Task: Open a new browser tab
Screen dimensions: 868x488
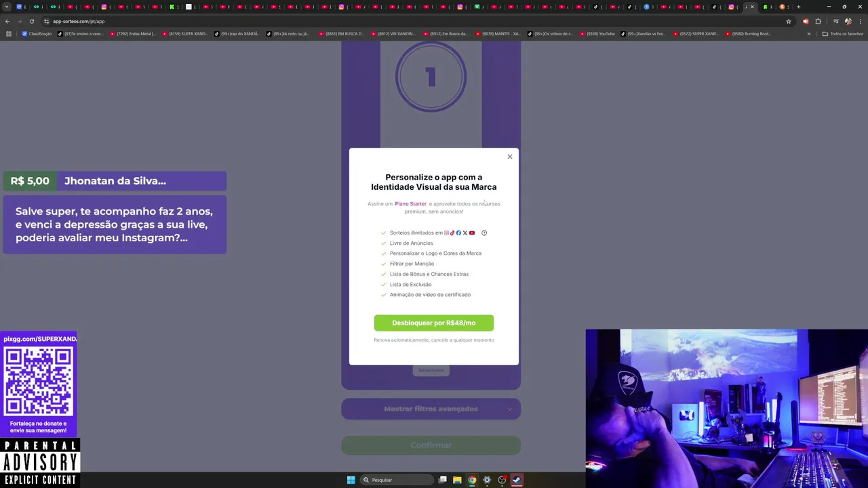Action: click(798, 7)
